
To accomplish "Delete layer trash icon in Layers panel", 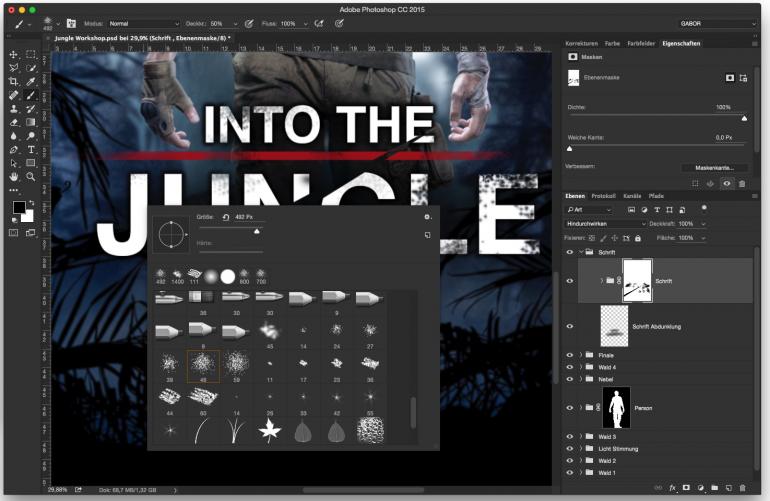I will click(742, 488).
